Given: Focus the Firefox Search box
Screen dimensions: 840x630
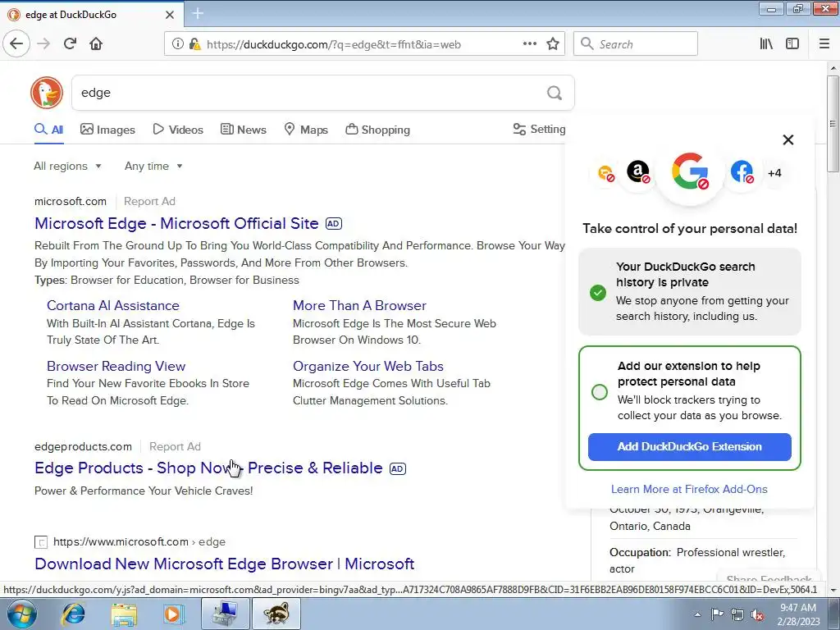Looking at the screenshot, I should click(636, 44).
